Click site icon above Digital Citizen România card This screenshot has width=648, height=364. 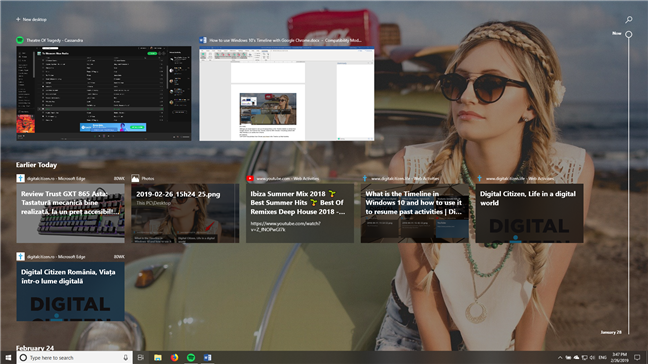click(20, 257)
